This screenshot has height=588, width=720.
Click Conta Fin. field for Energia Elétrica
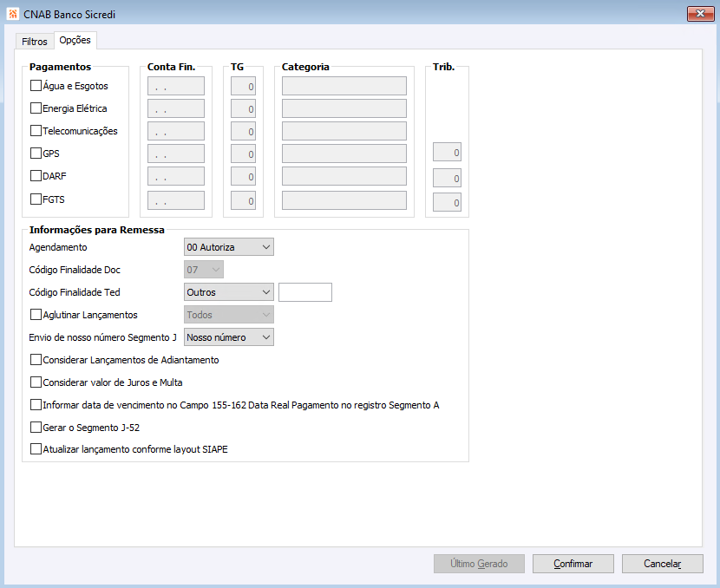[176, 108]
